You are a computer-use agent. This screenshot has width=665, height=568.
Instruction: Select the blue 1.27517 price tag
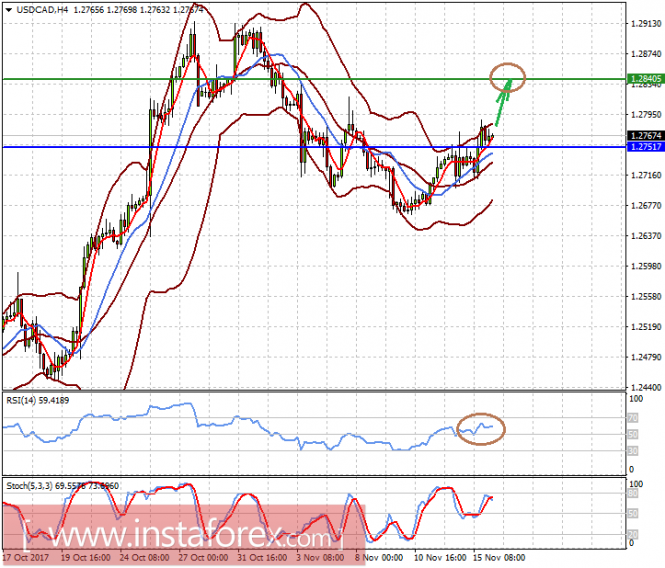644,147
